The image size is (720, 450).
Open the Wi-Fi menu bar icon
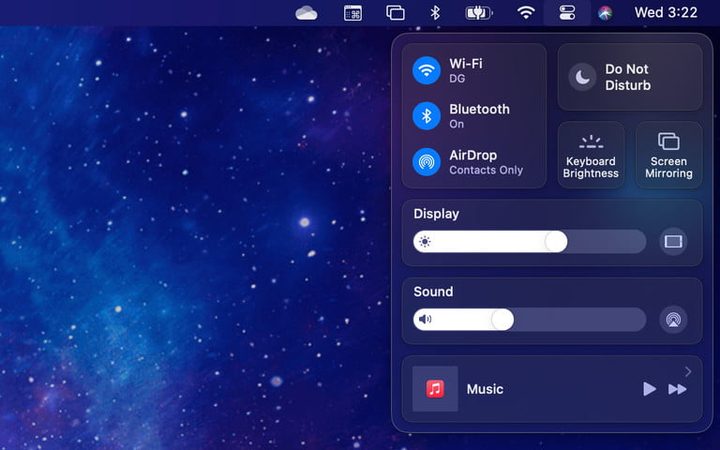526,13
